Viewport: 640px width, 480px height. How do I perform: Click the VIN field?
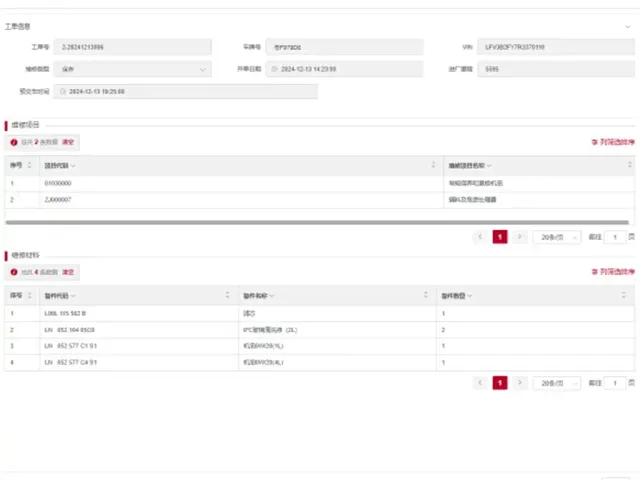point(556,47)
